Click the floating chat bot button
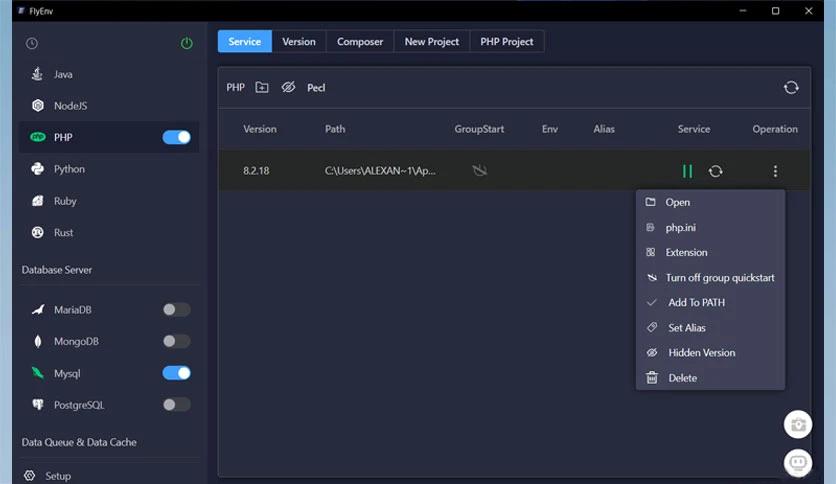This screenshot has width=836, height=484. (x=798, y=462)
